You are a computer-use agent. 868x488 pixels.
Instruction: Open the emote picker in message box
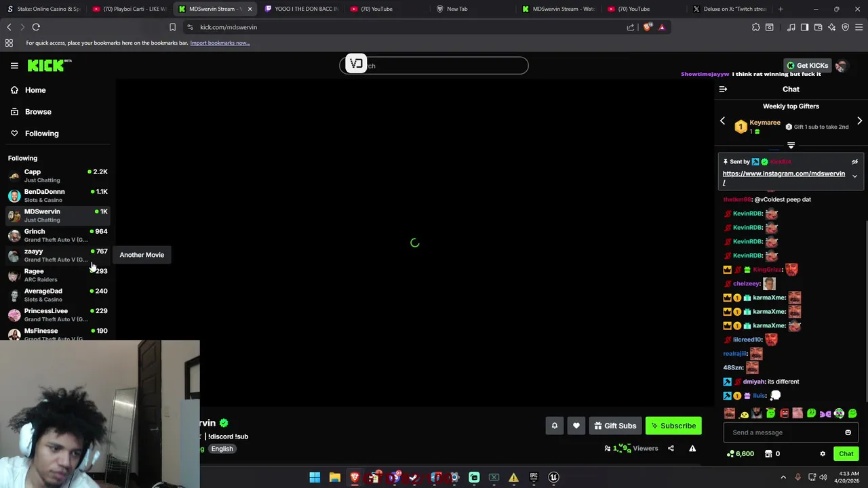848,432
